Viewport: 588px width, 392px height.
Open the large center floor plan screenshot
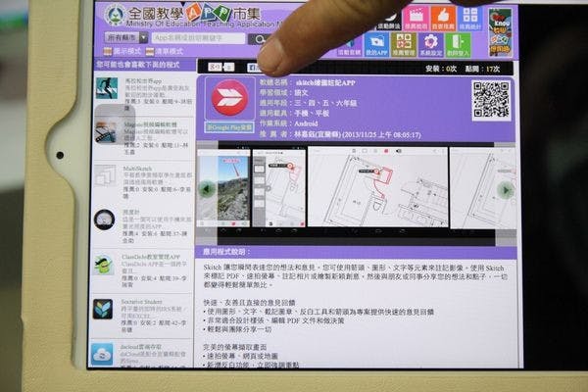pos(377,186)
